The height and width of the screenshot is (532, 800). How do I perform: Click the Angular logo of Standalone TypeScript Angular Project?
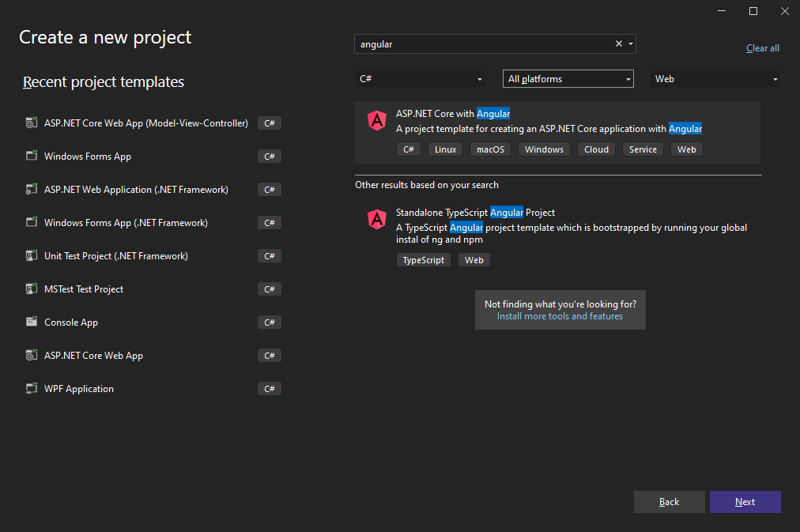[x=377, y=220]
